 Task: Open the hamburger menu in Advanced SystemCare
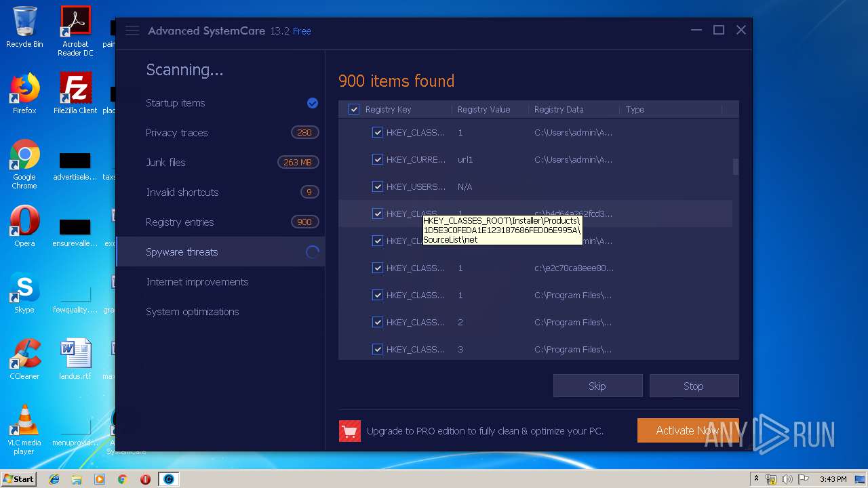pos(132,30)
